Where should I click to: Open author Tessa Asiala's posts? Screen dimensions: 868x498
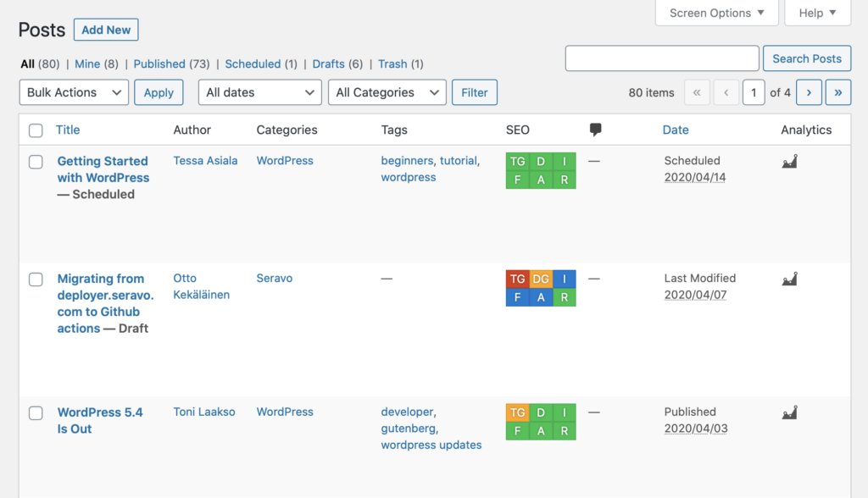click(205, 160)
